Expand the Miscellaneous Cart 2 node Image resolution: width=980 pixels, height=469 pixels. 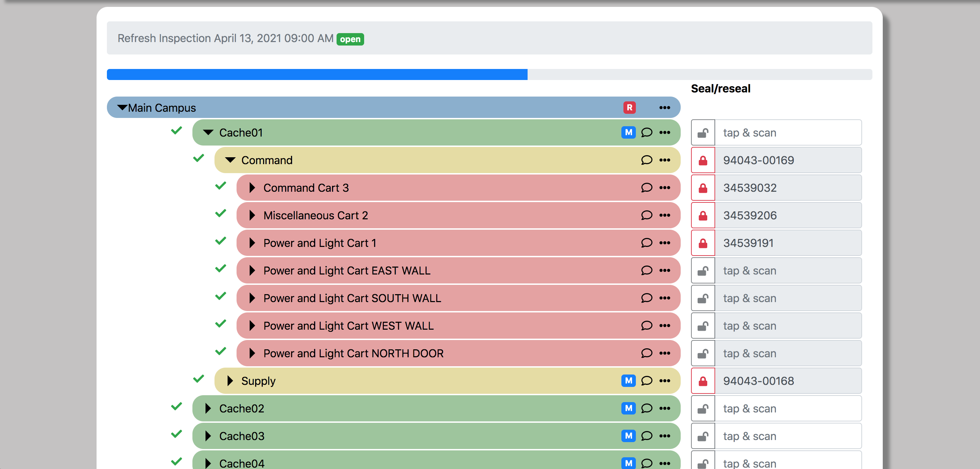[x=252, y=215]
